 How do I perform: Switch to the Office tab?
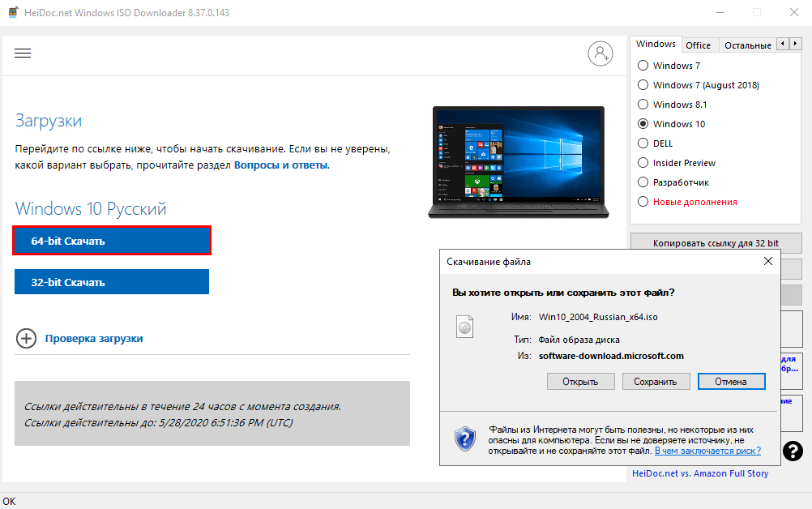[x=699, y=45]
